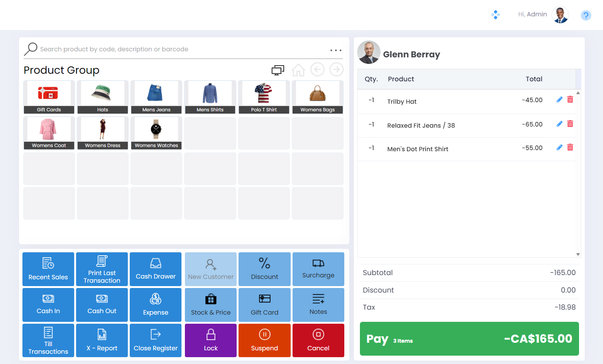
Task: Navigate back with left arrow icon
Action: pyautogui.click(x=317, y=70)
